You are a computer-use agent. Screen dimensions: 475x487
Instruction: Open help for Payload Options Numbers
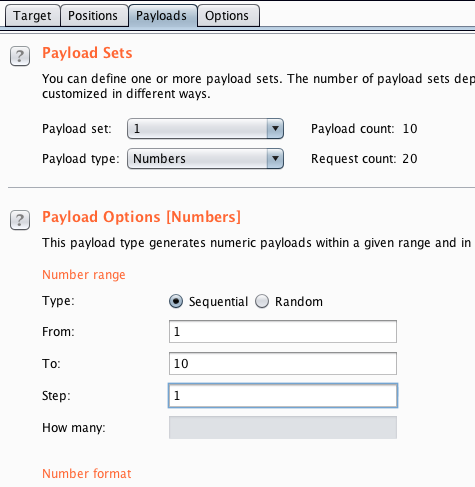tap(20, 220)
